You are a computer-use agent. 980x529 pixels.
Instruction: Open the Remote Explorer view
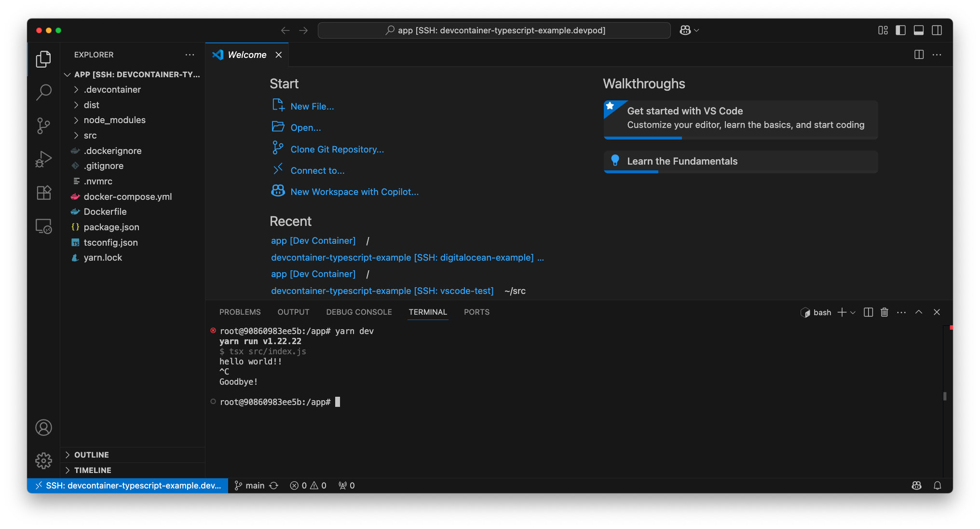43,226
